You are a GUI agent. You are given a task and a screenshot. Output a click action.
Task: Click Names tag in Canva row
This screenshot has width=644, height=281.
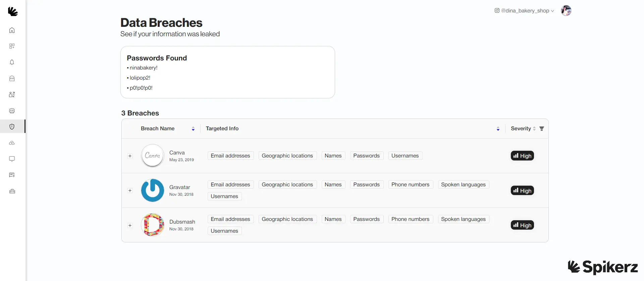(x=333, y=156)
